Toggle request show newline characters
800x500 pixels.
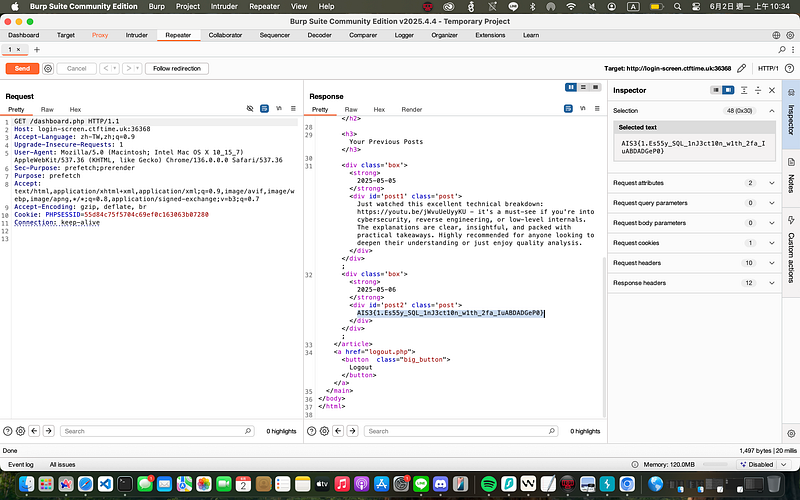(279, 109)
